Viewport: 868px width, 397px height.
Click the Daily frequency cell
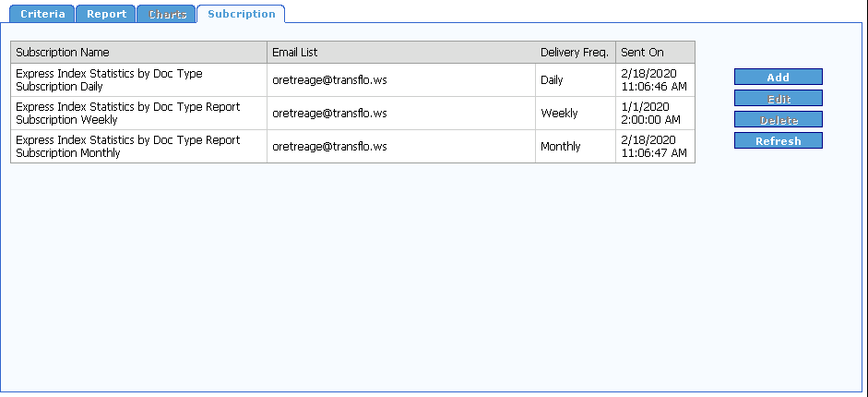[x=576, y=79]
